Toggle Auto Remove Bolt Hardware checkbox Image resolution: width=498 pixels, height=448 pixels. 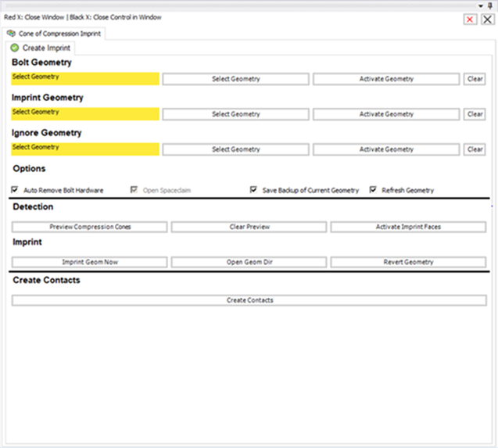16,190
